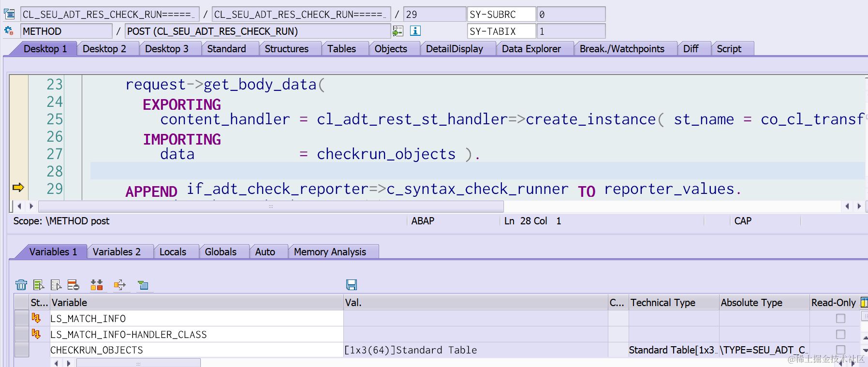
Task: Click the first CL_SEU_ADT_RES_CHECK_RUN program field
Action: 110,14
